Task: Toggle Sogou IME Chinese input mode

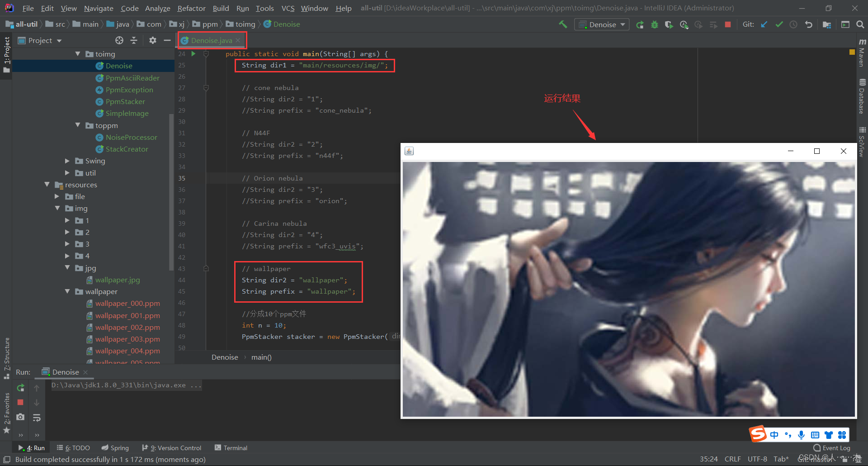Action: click(774, 435)
